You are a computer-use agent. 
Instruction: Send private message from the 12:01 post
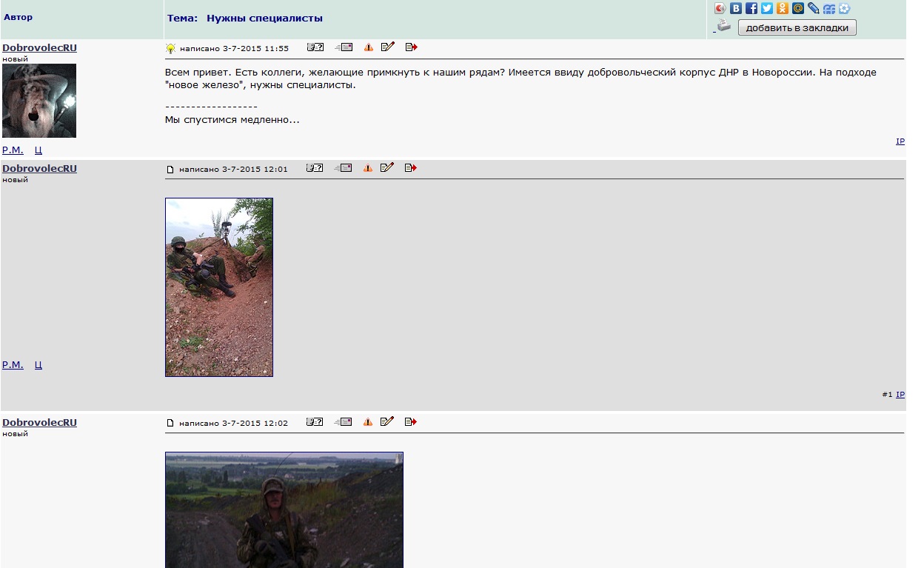pyautogui.click(x=344, y=169)
